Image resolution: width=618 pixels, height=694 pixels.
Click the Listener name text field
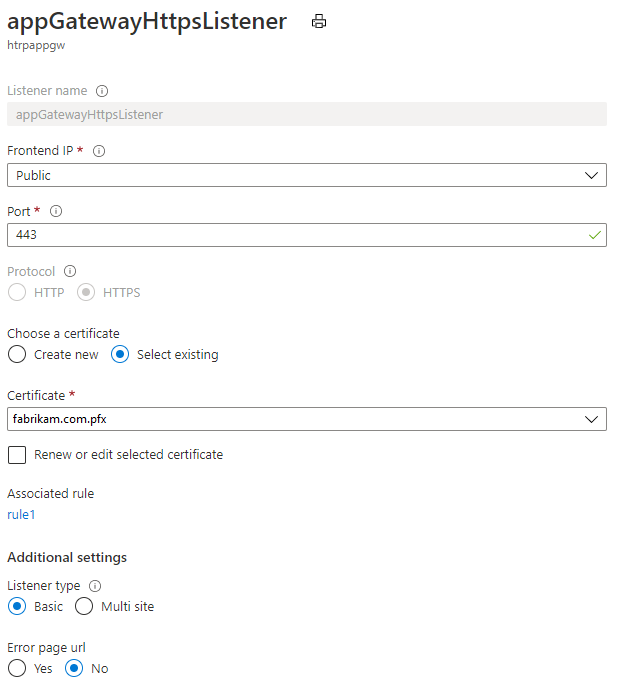pyautogui.click(x=306, y=114)
